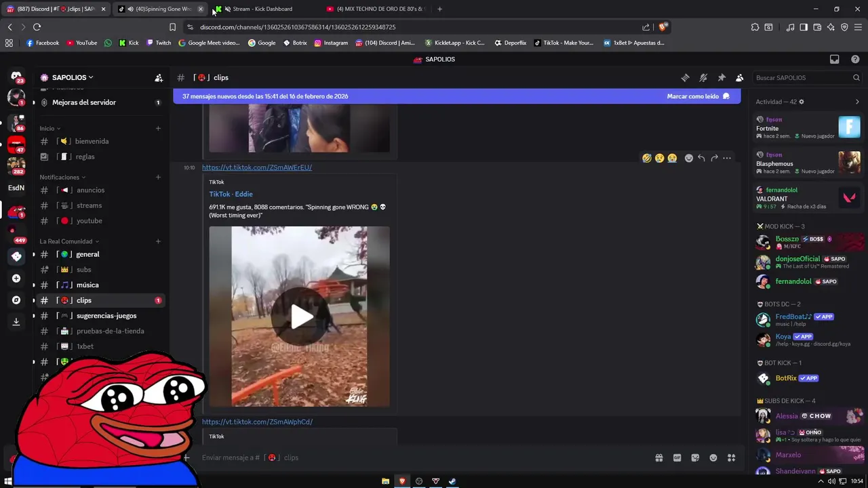Viewport: 868px width, 488px height.
Task: Open the vt.tiktok.com/ZSmAWphCd link
Action: (257, 422)
